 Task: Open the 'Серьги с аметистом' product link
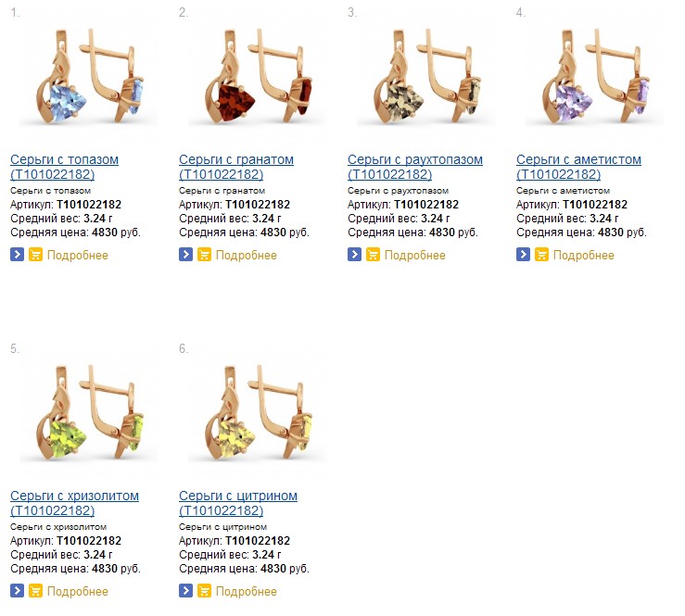[x=578, y=167]
